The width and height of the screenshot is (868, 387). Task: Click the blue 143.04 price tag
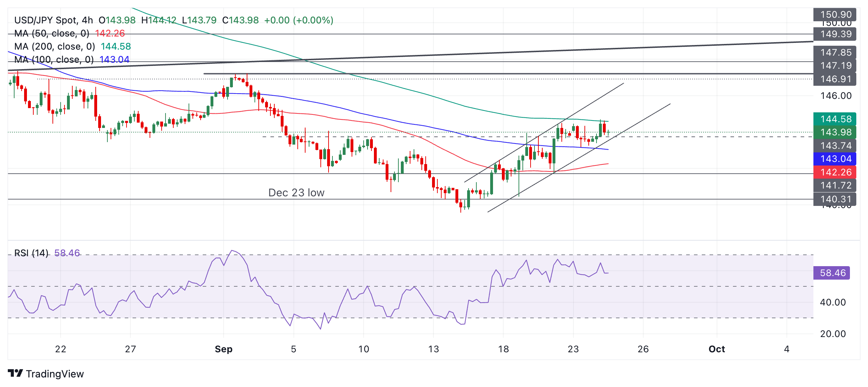(x=835, y=159)
